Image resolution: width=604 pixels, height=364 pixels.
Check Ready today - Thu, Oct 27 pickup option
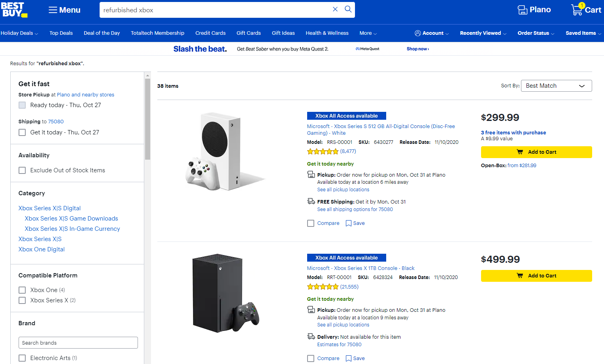[22, 105]
